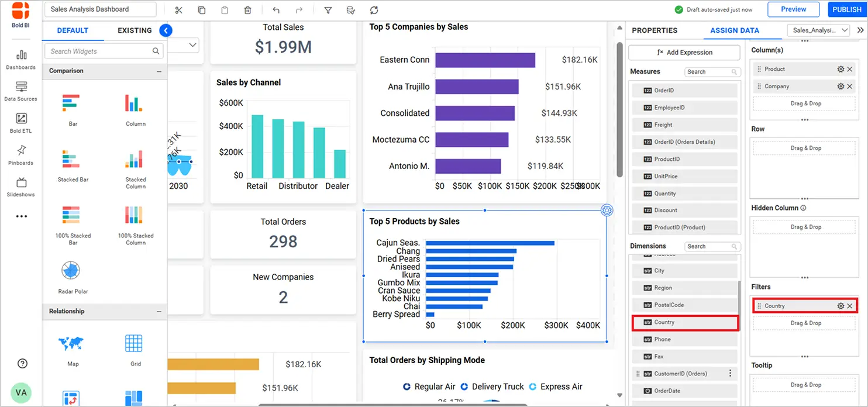Collapse the widget panel with blue arrow
Screen dimensions: 868x407
click(166, 30)
